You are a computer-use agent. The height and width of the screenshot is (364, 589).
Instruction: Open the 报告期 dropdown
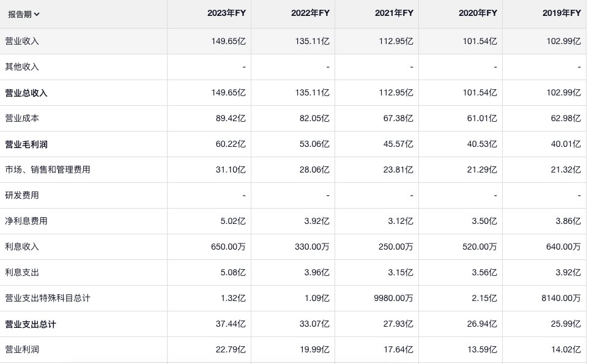click(x=23, y=14)
